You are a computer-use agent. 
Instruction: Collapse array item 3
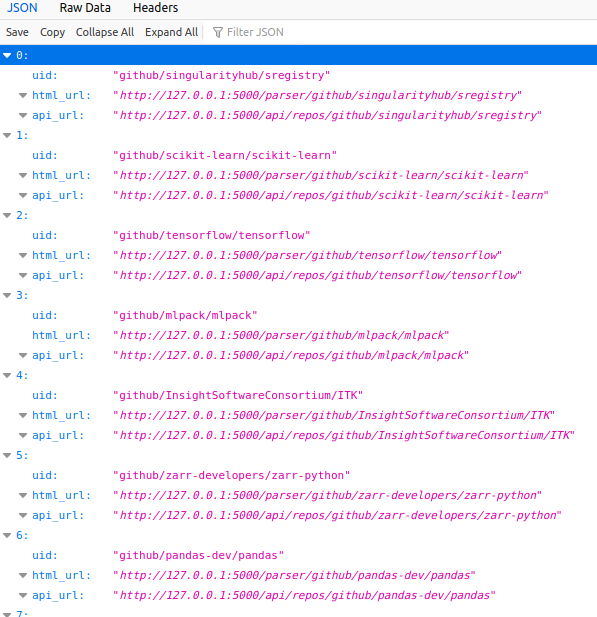coord(7,295)
